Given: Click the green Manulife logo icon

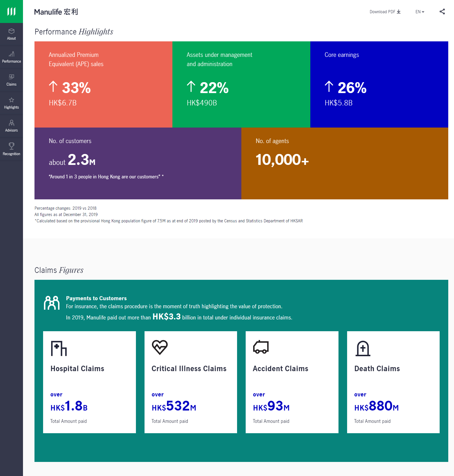Looking at the screenshot, I should coord(11,11).
